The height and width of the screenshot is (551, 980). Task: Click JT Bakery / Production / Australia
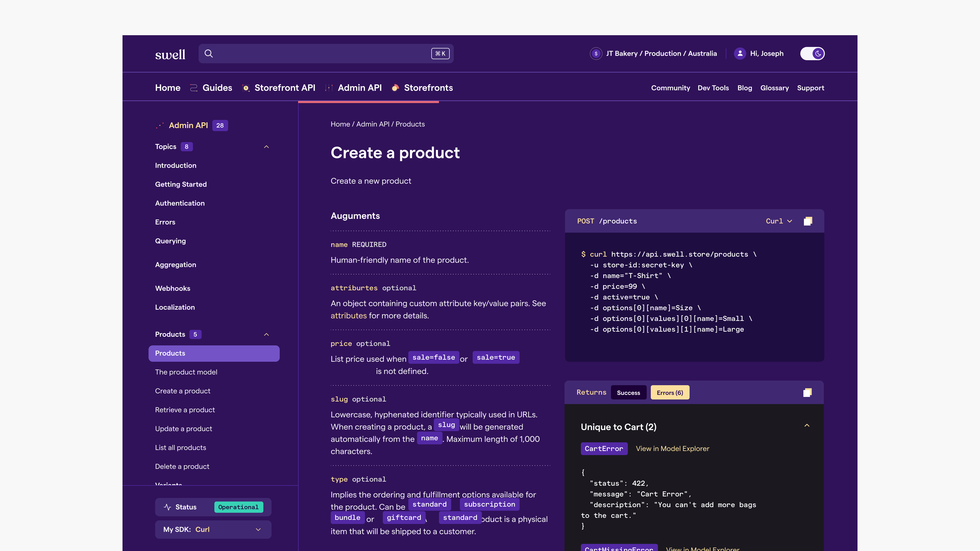pos(661,54)
